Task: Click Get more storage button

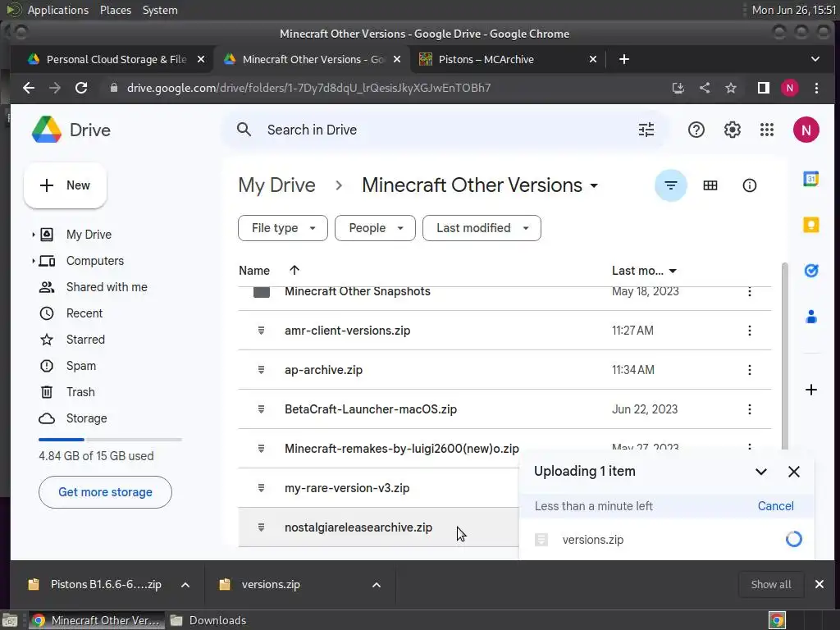Action: coord(105,492)
